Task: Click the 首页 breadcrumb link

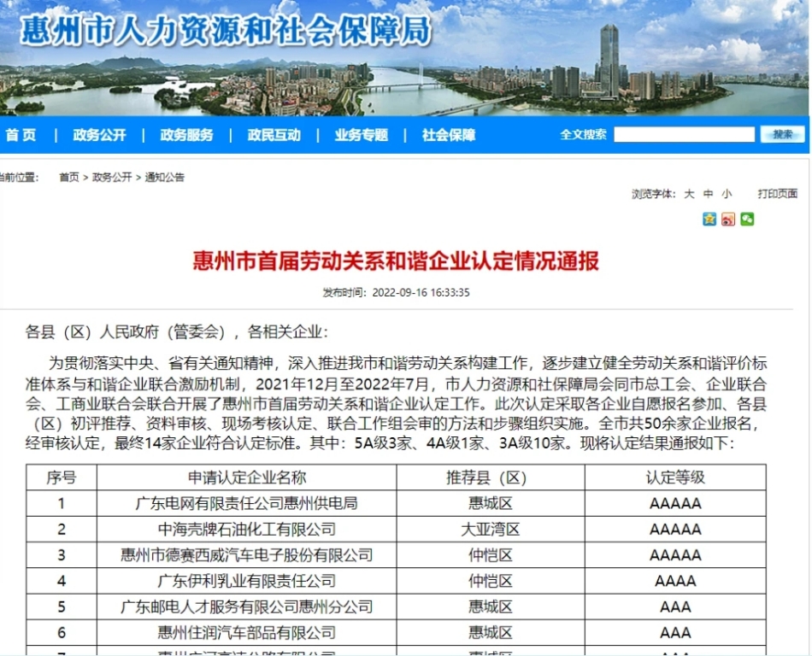Action: pyautogui.click(x=69, y=178)
